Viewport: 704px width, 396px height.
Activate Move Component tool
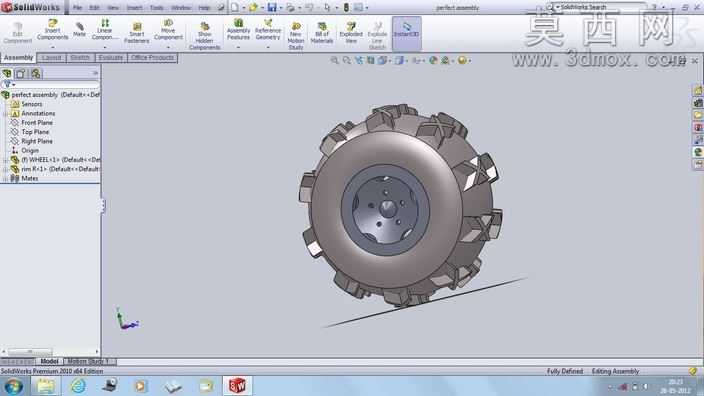click(x=168, y=30)
